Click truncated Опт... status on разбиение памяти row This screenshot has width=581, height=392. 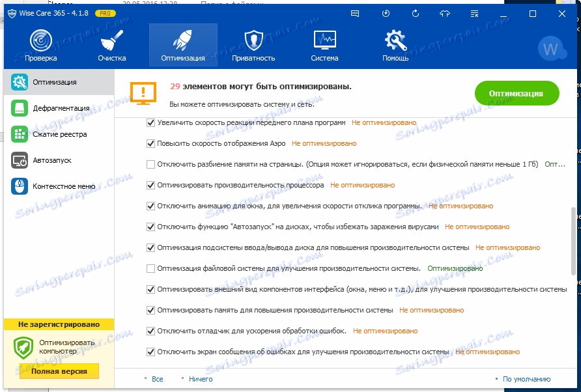pos(555,164)
